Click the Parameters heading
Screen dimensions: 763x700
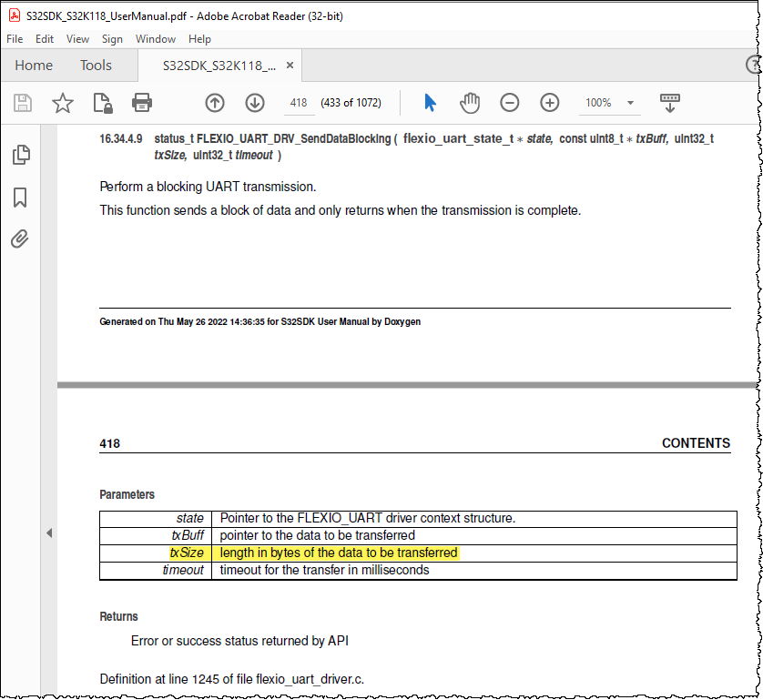127,494
